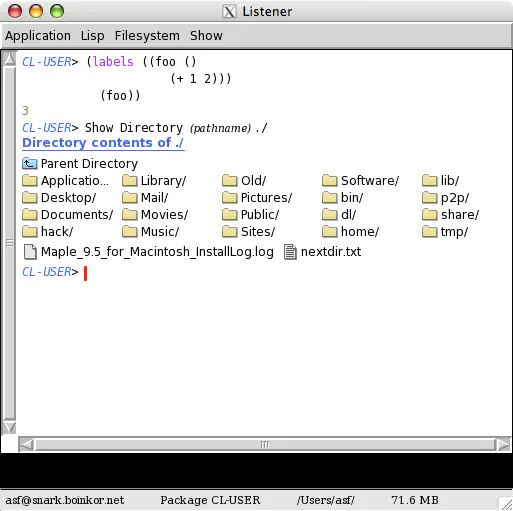
Task: Click the bin folder icon
Action: tap(329, 198)
